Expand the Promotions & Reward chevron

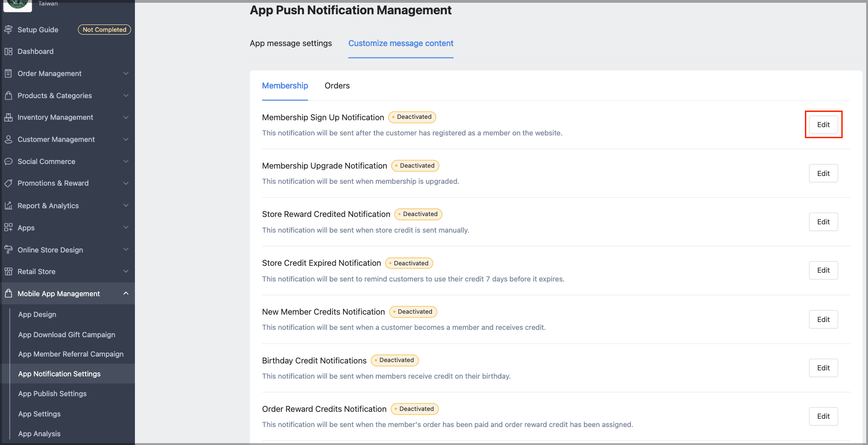pos(126,183)
